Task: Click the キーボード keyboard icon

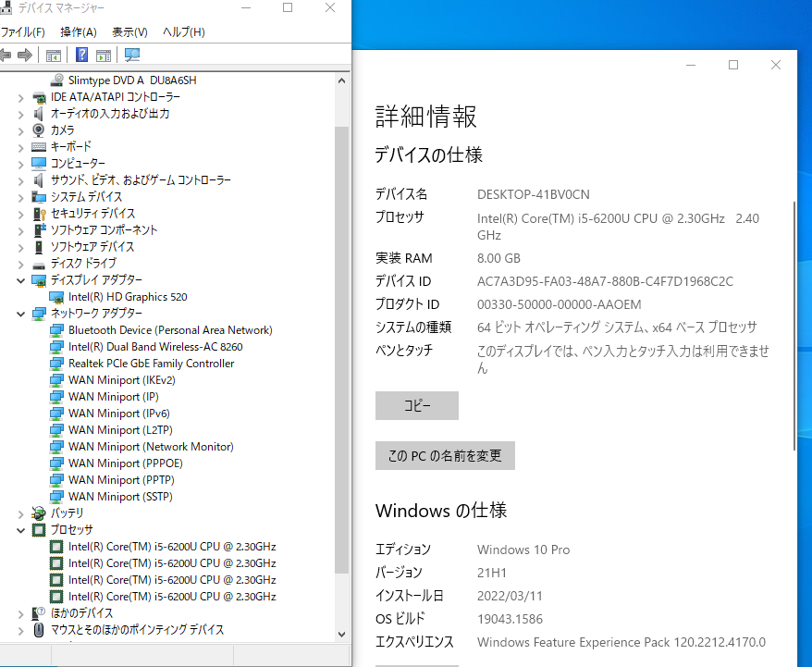Action: (x=39, y=147)
